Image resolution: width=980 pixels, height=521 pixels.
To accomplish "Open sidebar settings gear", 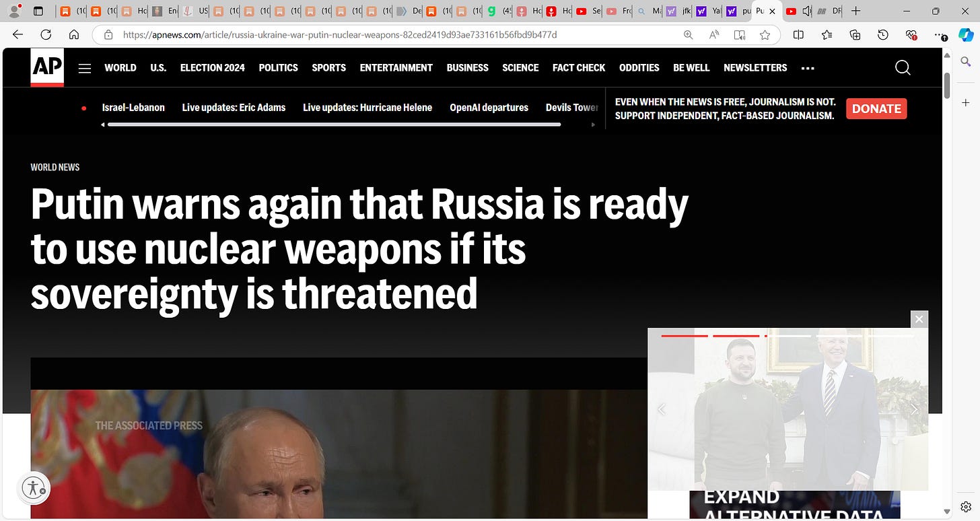I will [965, 506].
